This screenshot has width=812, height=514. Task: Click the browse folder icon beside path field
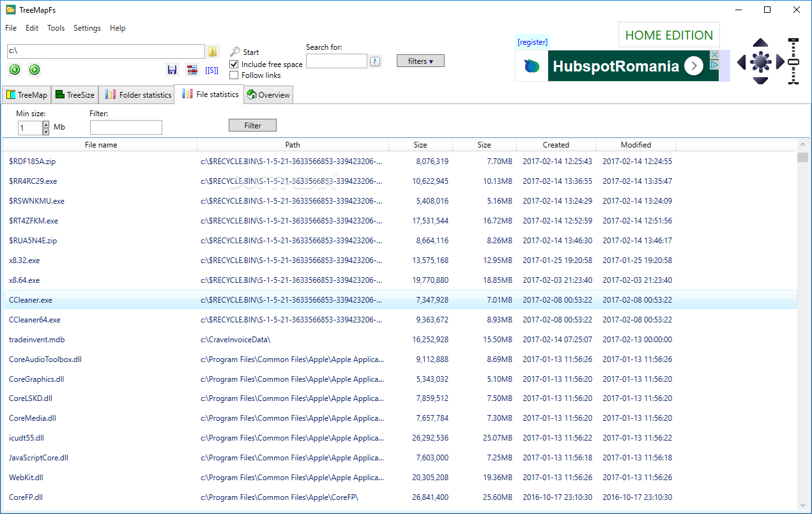[213, 52]
